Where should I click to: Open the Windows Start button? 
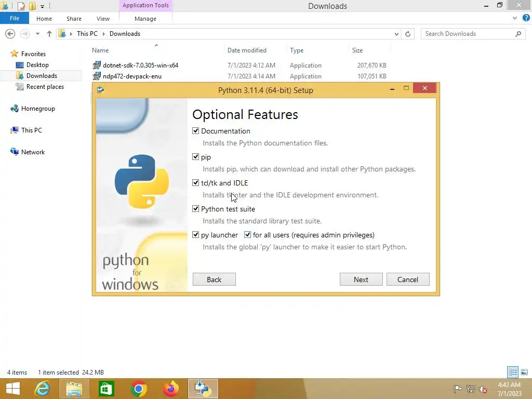point(13,389)
